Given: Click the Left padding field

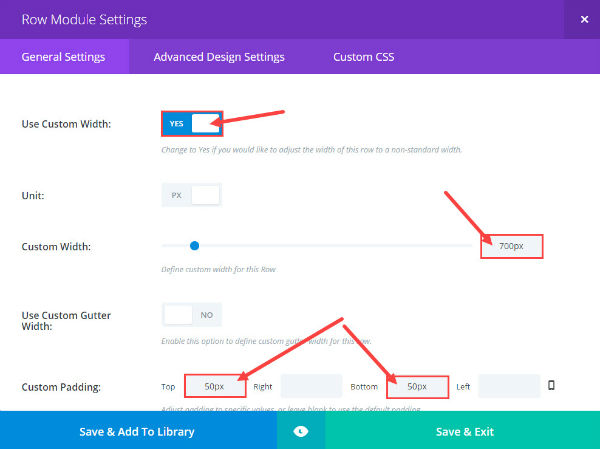Looking at the screenshot, I should point(509,386).
